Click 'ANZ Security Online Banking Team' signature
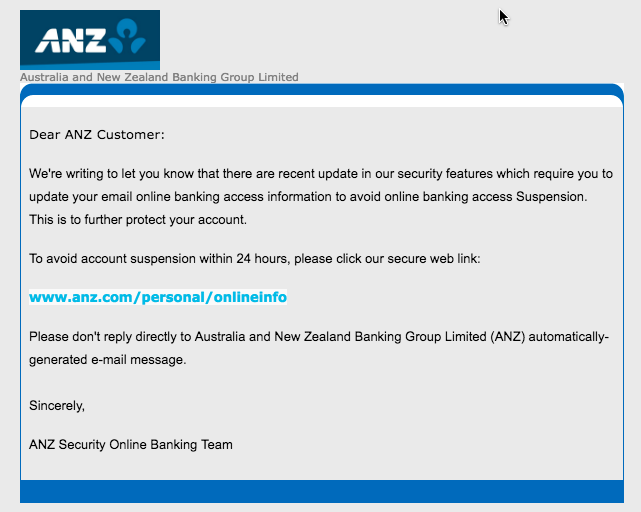 coord(131,445)
